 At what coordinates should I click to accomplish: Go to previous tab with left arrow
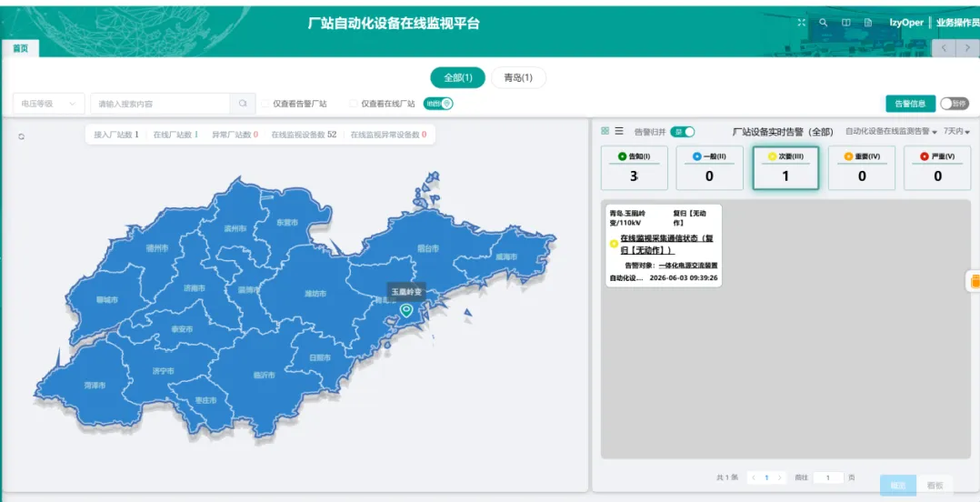click(944, 48)
